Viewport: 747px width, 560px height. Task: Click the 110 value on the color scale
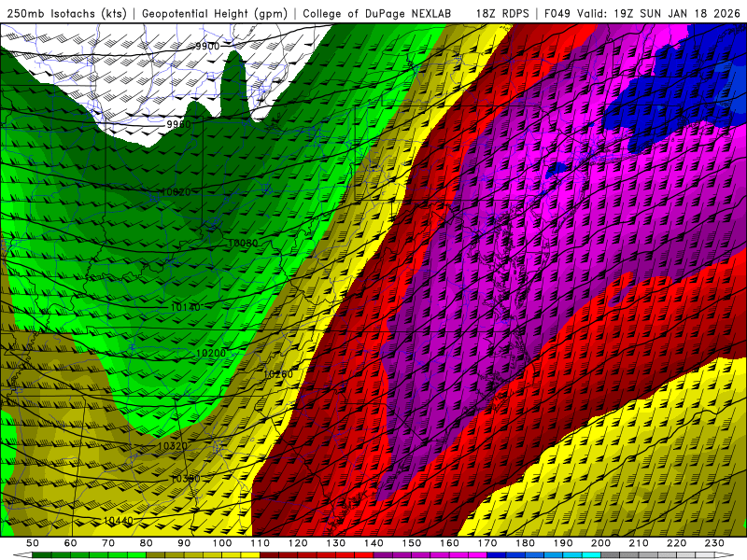(x=261, y=543)
